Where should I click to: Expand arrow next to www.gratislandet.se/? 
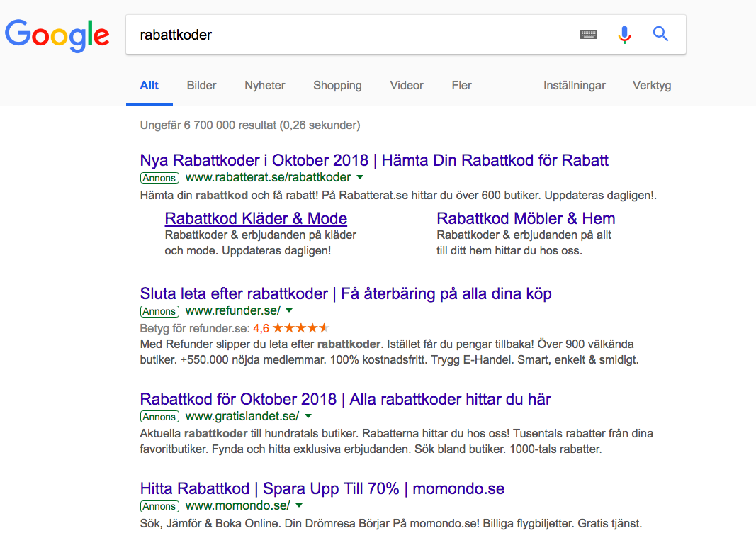tap(308, 416)
